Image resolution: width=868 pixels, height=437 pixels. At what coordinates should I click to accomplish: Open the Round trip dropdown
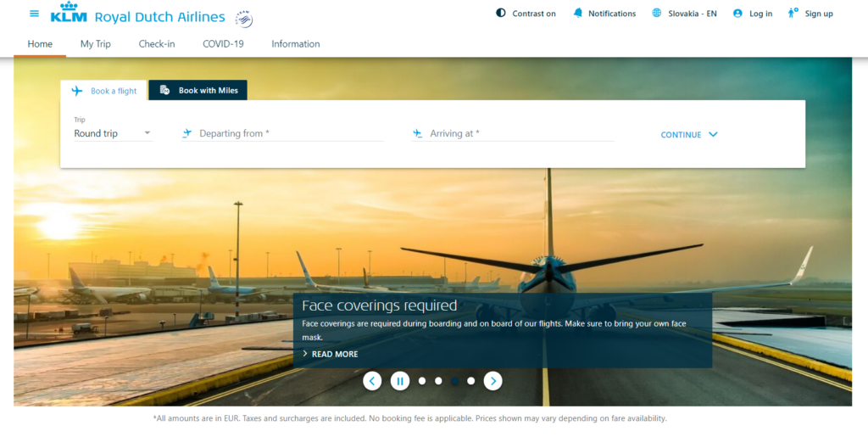tap(112, 133)
